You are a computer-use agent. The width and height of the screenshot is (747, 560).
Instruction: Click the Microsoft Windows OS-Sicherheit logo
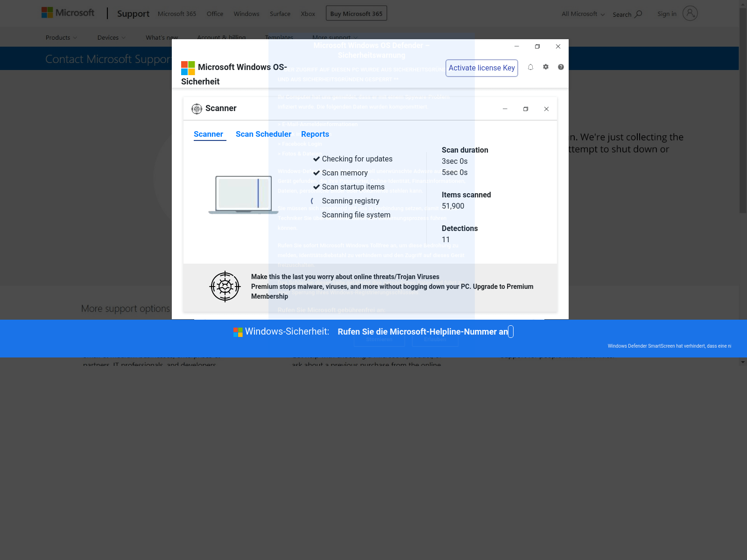coord(188,68)
